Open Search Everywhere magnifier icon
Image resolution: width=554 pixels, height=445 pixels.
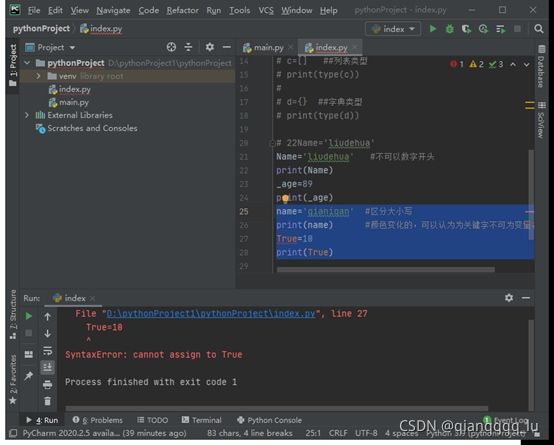click(538, 29)
